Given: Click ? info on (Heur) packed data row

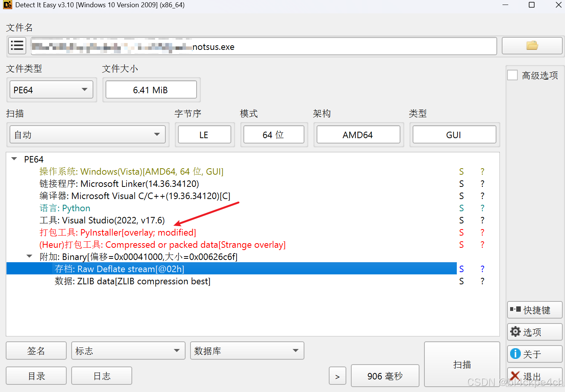Looking at the screenshot, I should coord(482,245).
